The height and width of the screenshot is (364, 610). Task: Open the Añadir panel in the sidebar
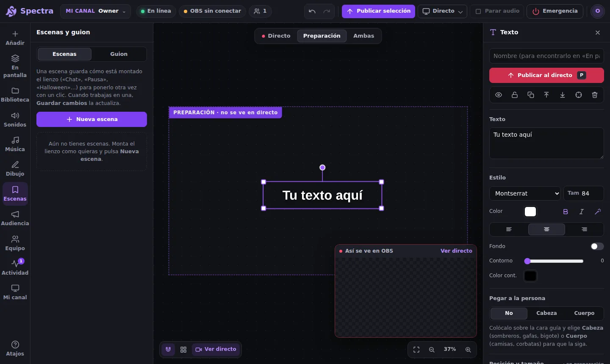(15, 38)
